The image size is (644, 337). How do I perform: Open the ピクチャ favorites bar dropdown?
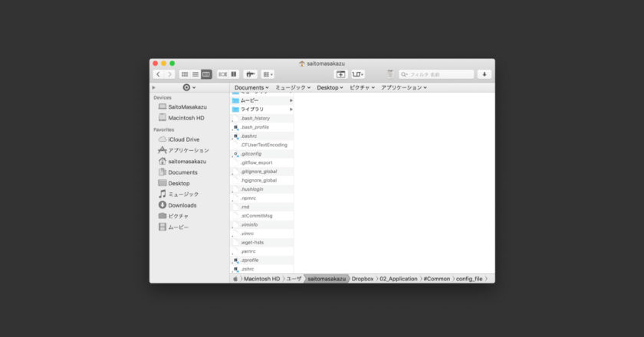pos(362,87)
